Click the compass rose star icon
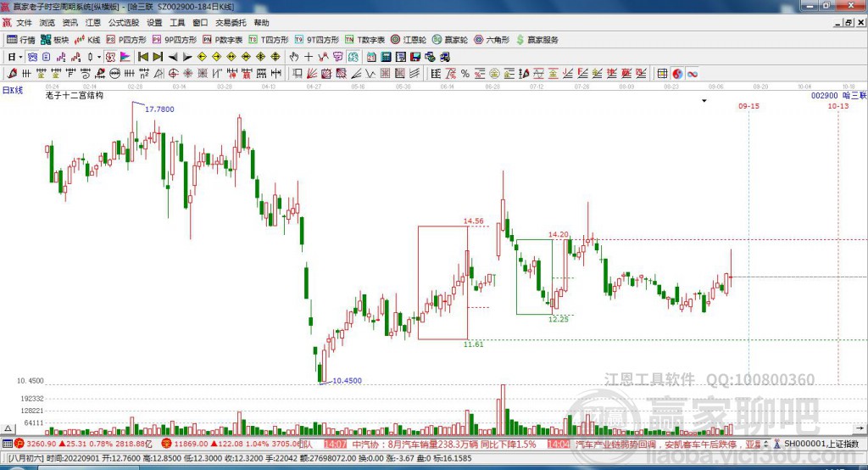The width and height of the screenshot is (868, 470). tap(188, 73)
